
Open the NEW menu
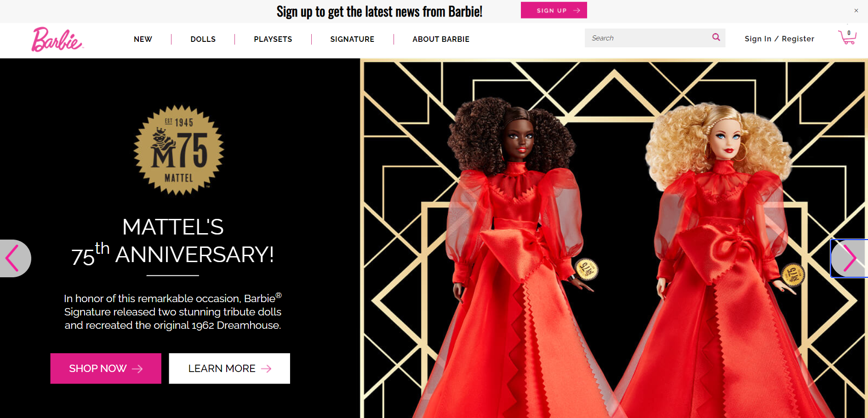pyautogui.click(x=143, y=39)
